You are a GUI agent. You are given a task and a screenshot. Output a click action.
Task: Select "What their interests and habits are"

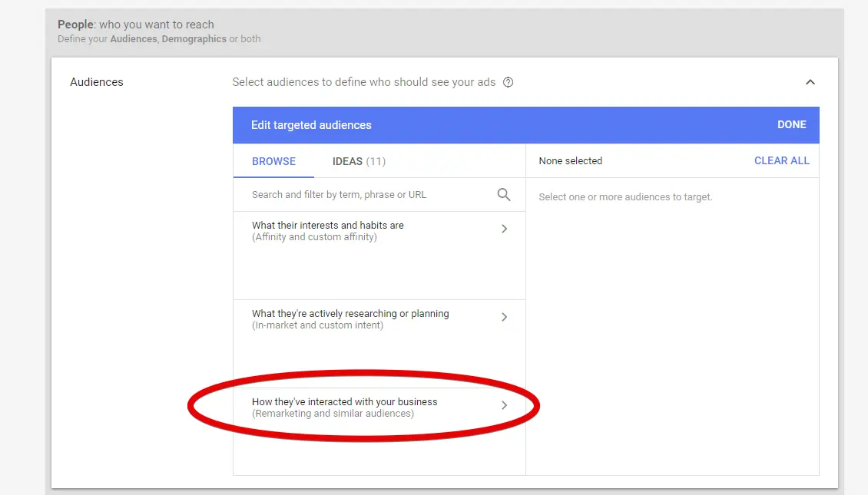click(328, 226)
